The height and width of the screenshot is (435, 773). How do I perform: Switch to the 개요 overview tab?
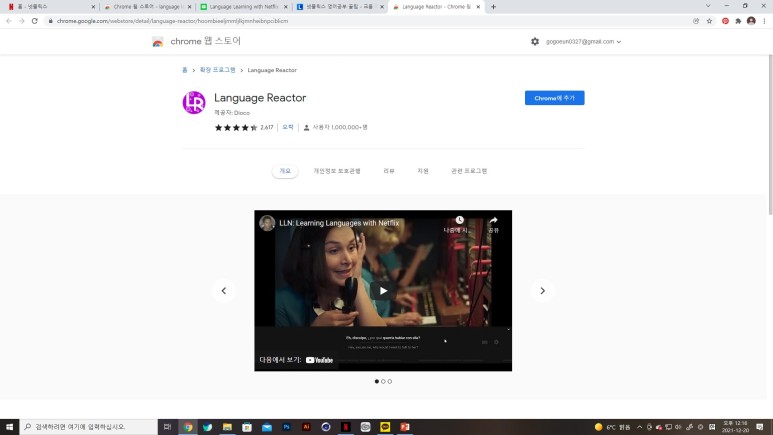click(x=285, y=171)
